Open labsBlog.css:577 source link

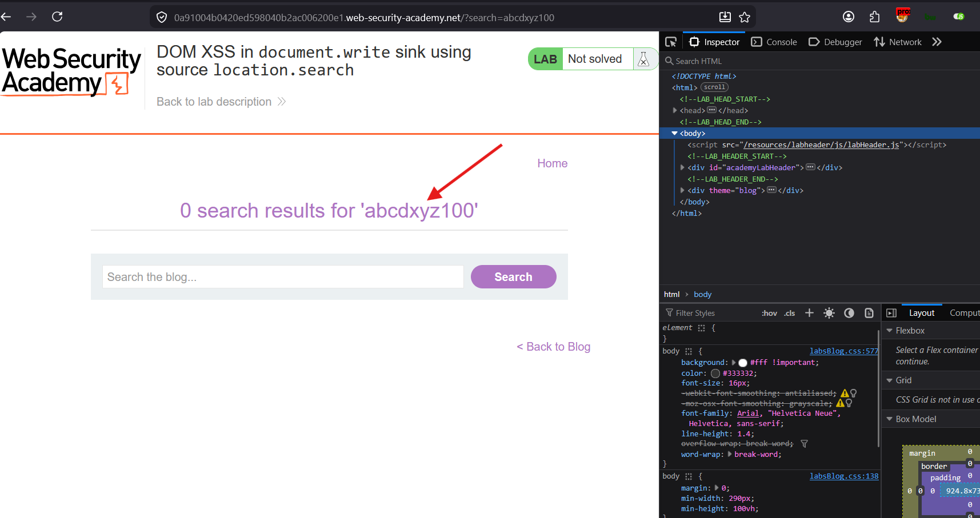click(844, 351)
